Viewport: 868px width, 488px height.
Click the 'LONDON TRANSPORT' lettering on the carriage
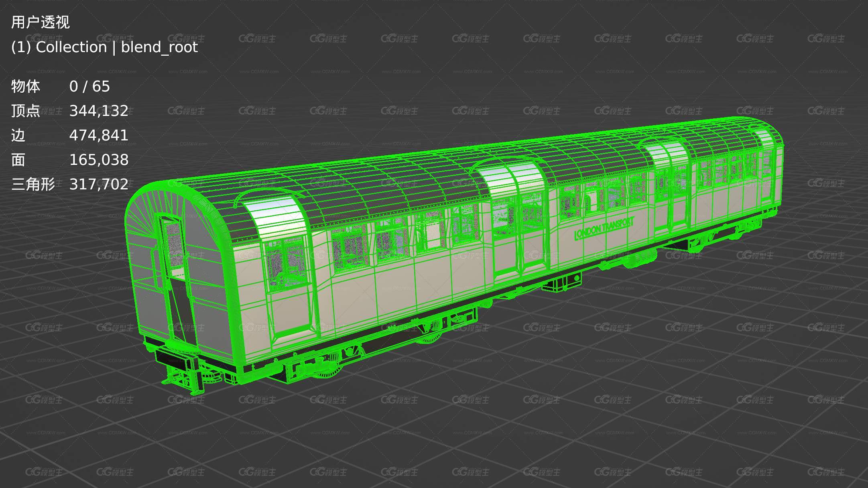(604, 228)
